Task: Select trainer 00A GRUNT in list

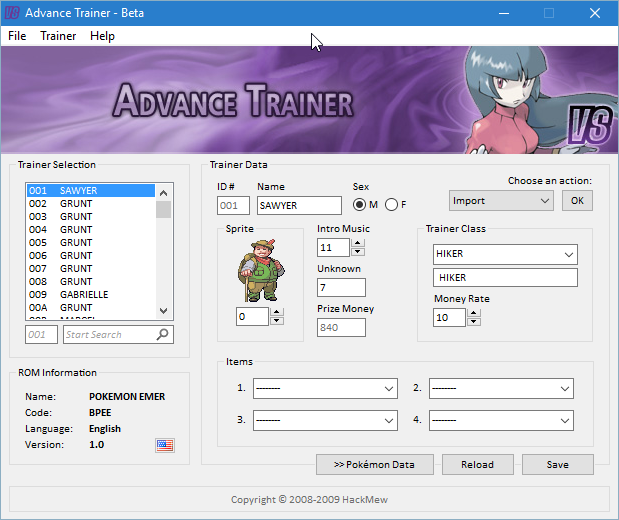Action: 91,308
